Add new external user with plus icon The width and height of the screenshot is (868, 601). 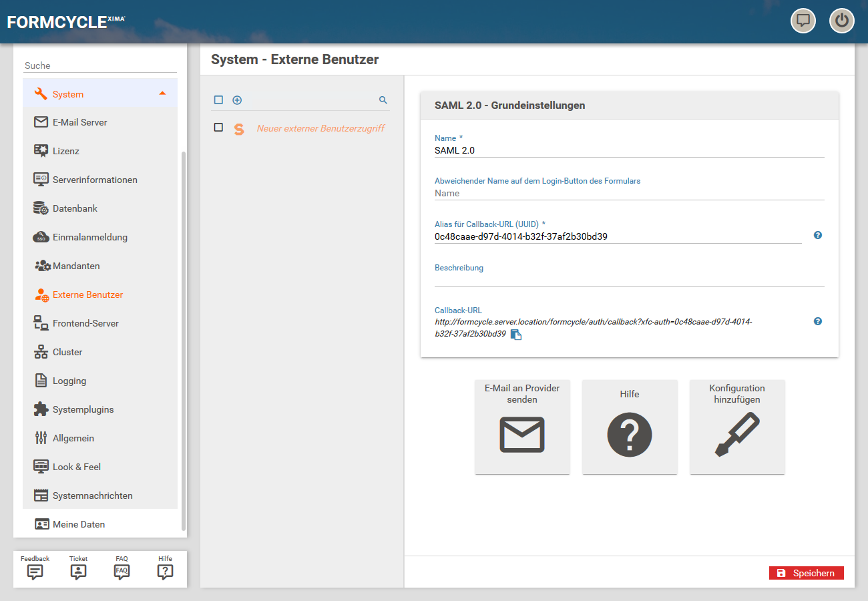[237, 100]
